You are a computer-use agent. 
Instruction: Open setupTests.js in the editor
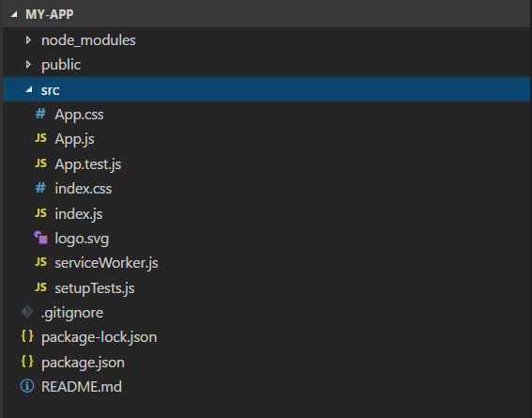point(95,288)
